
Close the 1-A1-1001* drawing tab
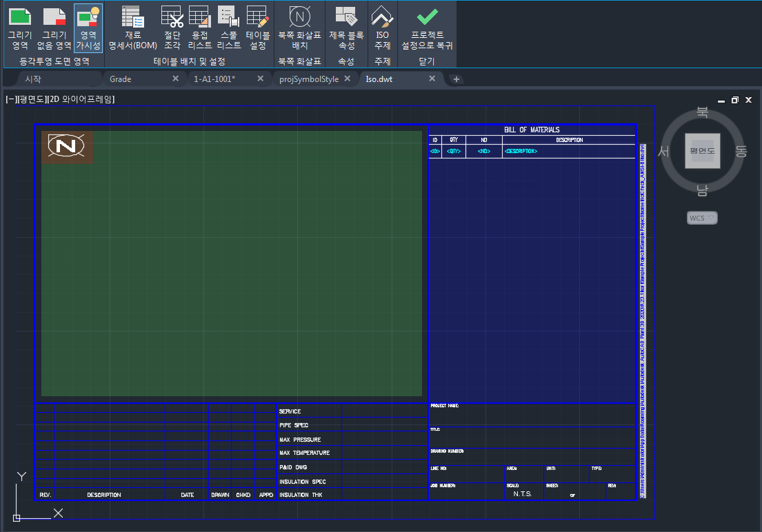pos(260,79)
